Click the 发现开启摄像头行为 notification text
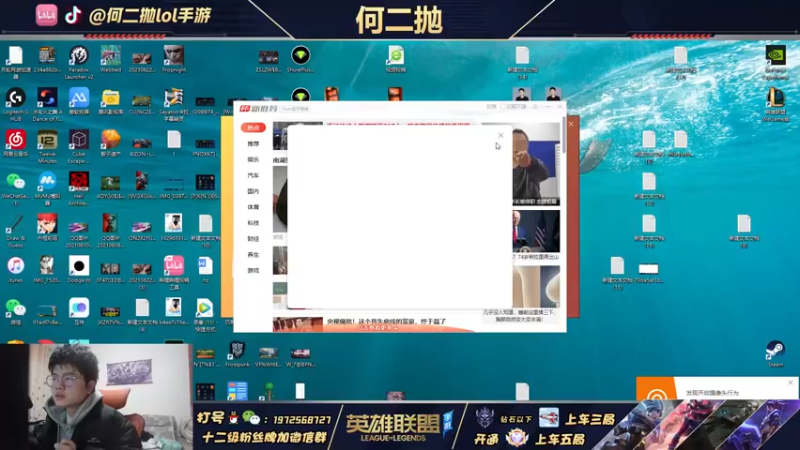The width and height of the screenshot is (800, 450). (712, 393)
